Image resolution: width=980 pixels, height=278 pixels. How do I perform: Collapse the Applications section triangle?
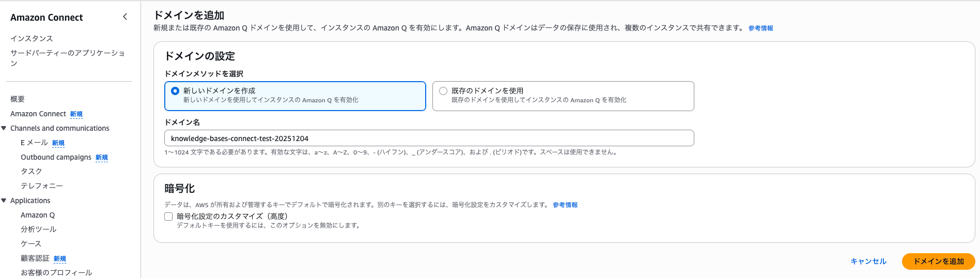click(x=4, y=200)
